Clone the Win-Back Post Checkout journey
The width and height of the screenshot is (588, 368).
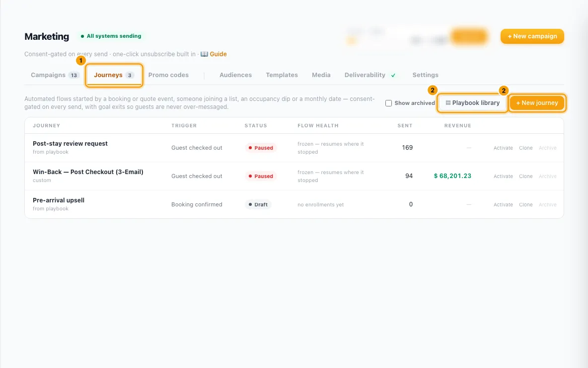[526, 176]
